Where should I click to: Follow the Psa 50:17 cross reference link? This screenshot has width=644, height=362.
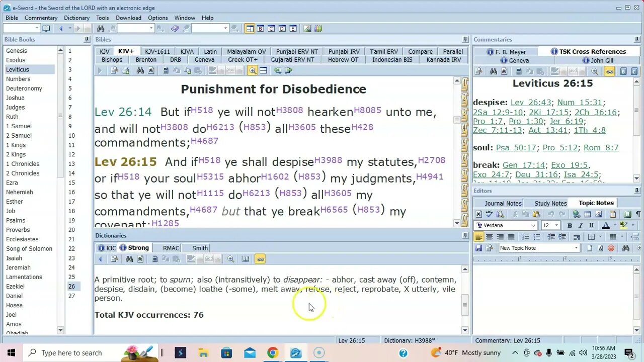point(516,148)
